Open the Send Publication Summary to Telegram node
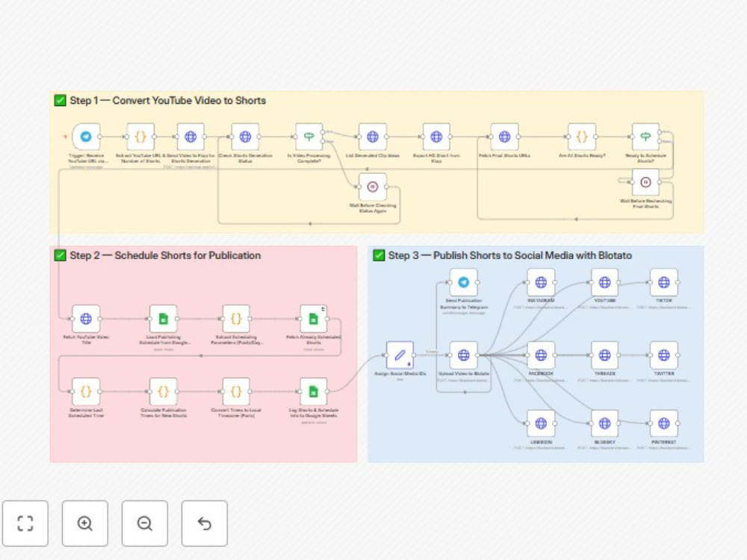747x560 pixels. (464, 282)
